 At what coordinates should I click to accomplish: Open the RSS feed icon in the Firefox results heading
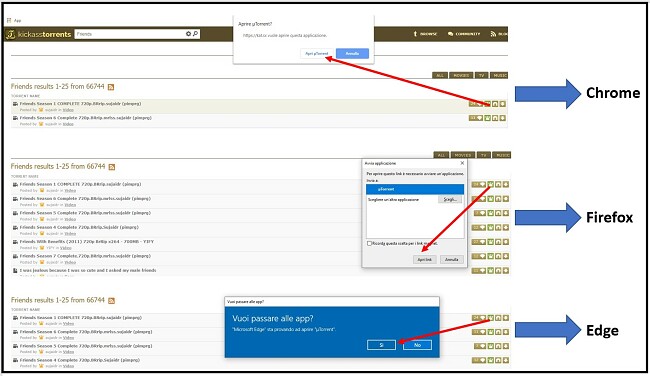pyautogui.click(x=112, y=167)
